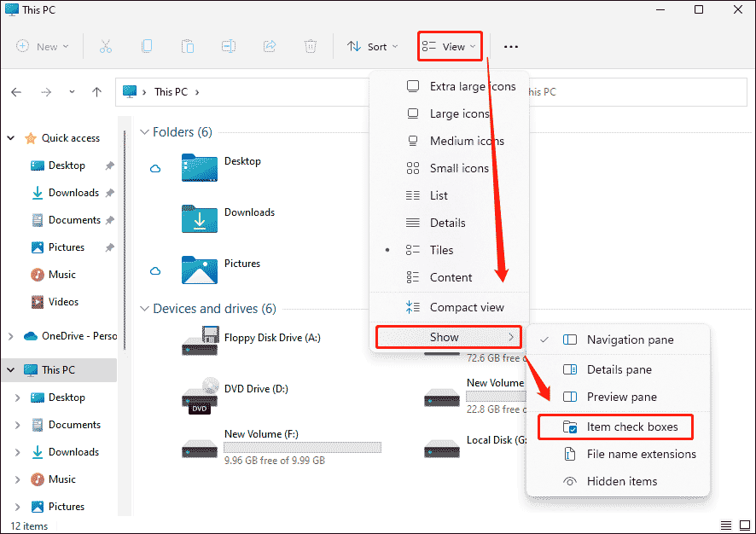Click the Back navigation button
The width and height of the screenshot is (756, 534).
(17, 91)
